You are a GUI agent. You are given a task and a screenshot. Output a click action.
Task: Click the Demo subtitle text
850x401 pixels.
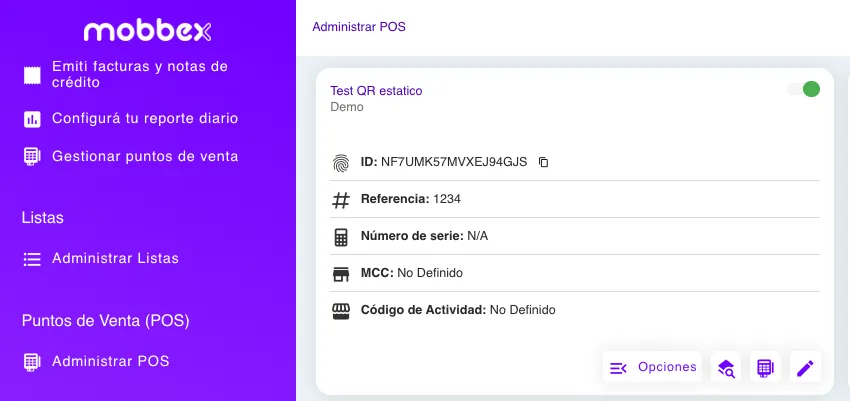(347, 107)
